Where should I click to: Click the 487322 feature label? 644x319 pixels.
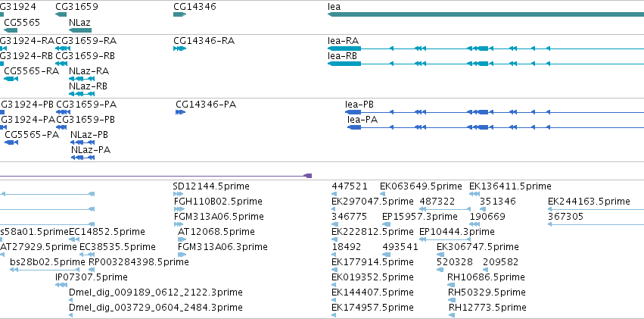pyautogui.click(x=437, y=202)
